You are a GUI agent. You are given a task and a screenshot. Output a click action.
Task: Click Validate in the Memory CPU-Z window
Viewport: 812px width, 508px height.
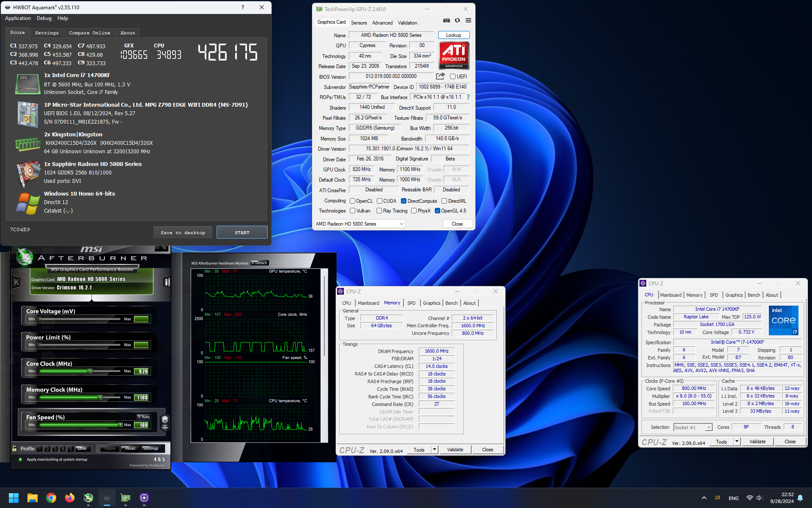tap(455, 450)
